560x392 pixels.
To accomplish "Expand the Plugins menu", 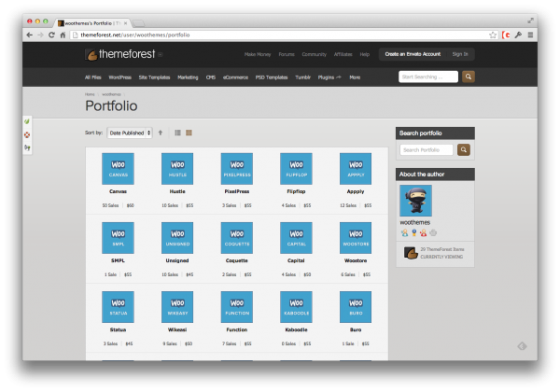I will pyautogui.click(x=329, y=77).
